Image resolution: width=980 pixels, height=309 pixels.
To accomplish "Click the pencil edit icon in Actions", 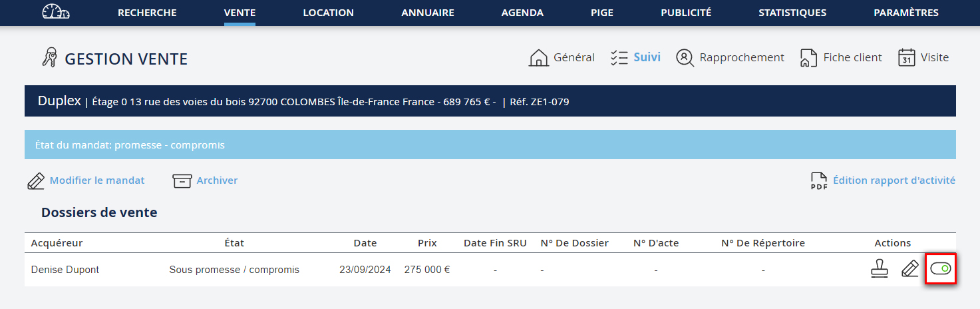I will pyautogui.click(x=909, y=269).
